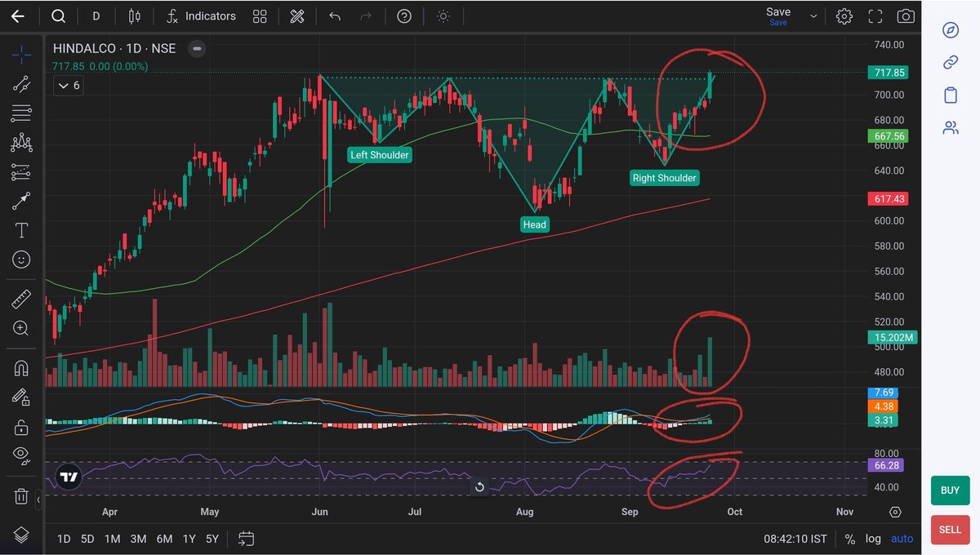Click the 08:42:10 IST timezone clock
This screenshot has width=980, height=555.
click(x=795, y=539)
